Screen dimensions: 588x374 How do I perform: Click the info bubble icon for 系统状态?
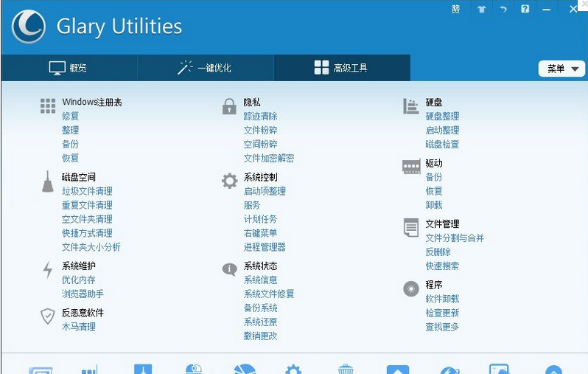[x=229, y=270]
